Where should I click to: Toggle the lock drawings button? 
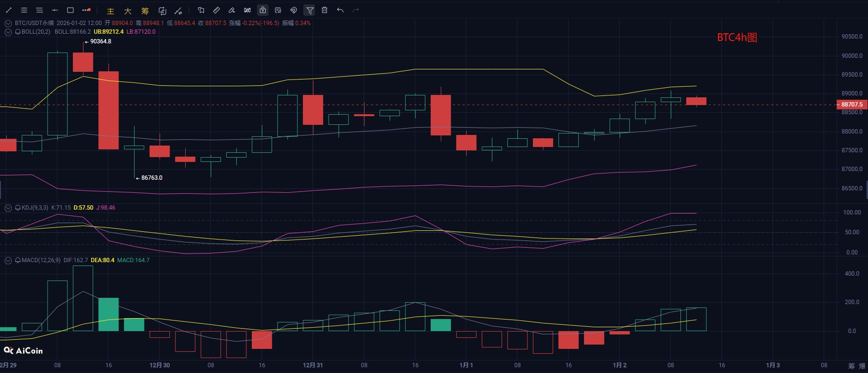tap(263, 10)
